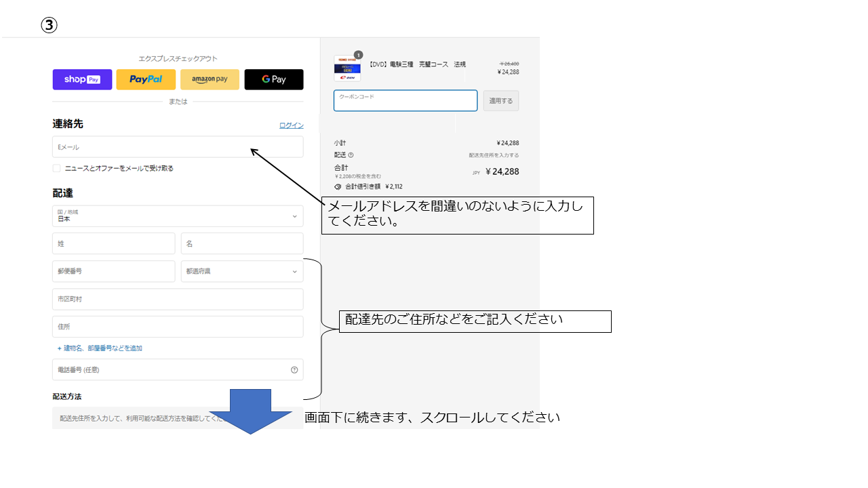Click the Shop Pay express checkout button
The image size is (868, 488).
[82, 79]
